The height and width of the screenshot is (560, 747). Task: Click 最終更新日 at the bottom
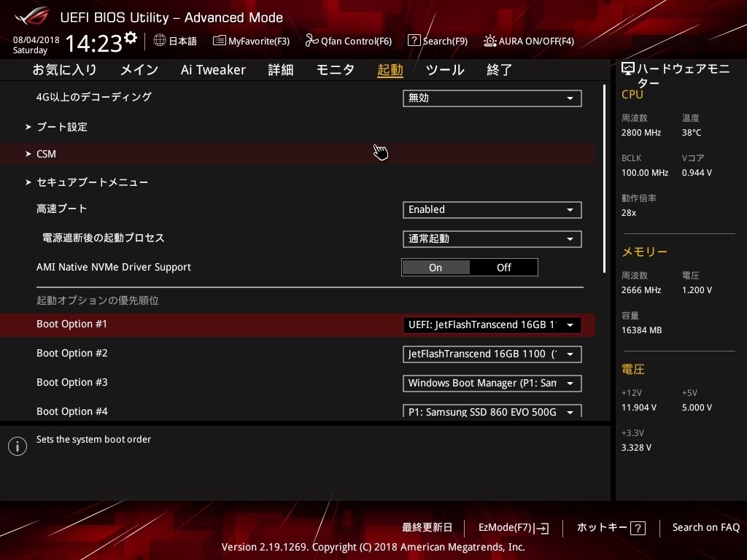click(x=427, y=528)
